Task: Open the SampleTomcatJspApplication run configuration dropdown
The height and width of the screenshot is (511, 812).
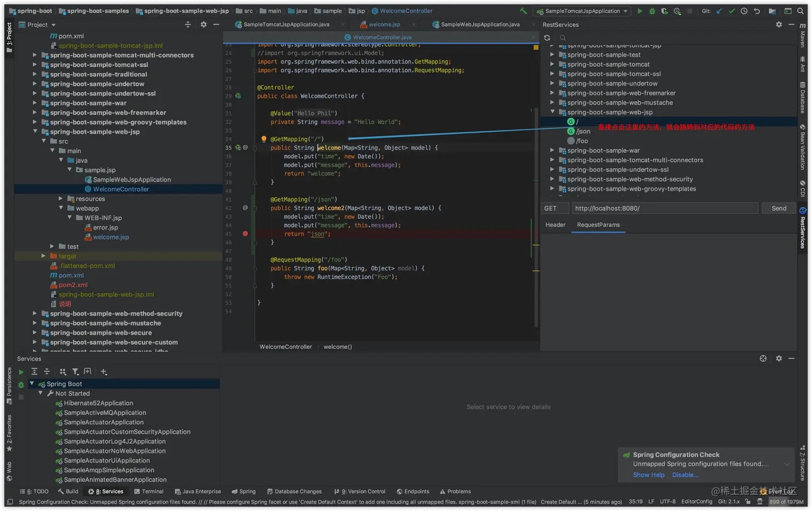Action: (x=582, y=11)
